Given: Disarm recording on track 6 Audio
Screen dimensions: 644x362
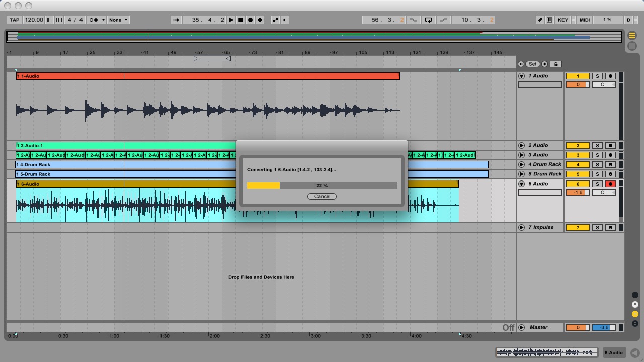Looking at the screenshot, I should [x=610, y=184].
